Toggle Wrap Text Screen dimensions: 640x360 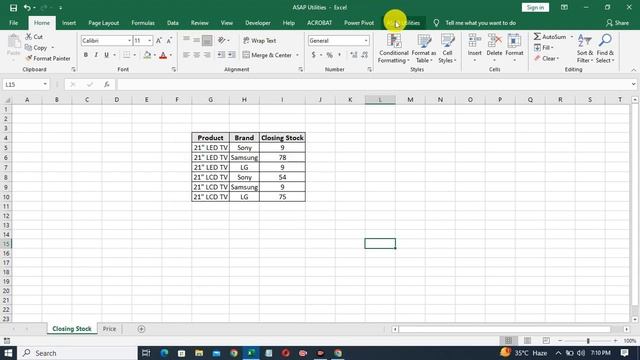260,40
